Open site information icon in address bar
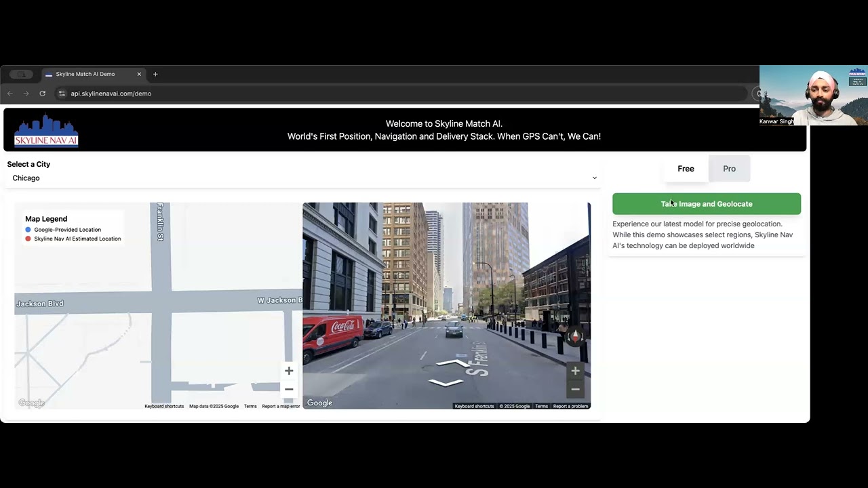Image resolution: width=868 pixels, height=488 pixels. (x=62, y=94)
